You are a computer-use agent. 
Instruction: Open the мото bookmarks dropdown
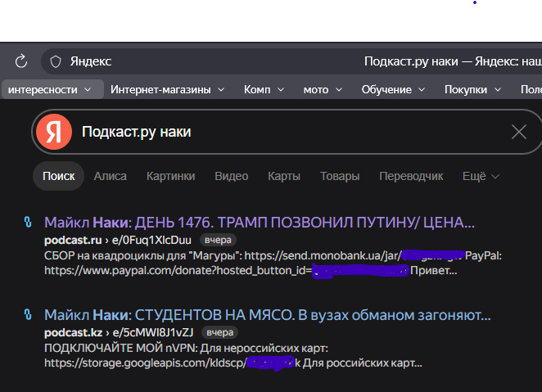[x=323, y=89]
